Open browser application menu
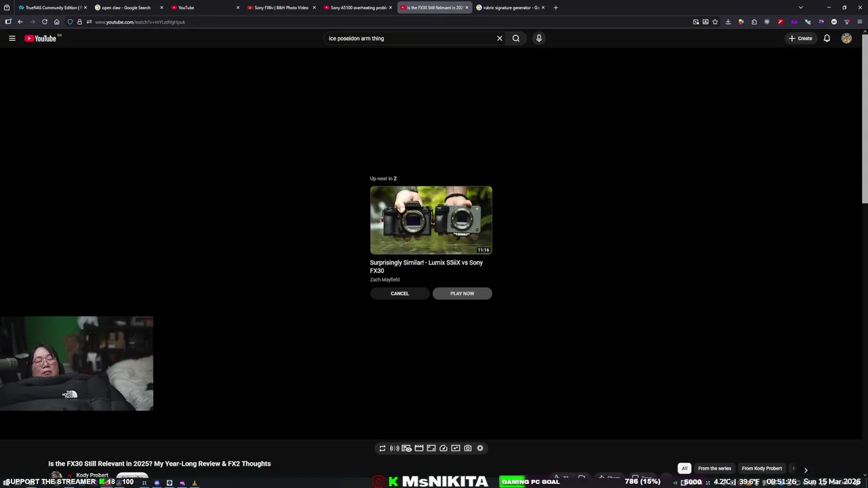The height and width of the screenshot is (488, 868). coord(860,22)
